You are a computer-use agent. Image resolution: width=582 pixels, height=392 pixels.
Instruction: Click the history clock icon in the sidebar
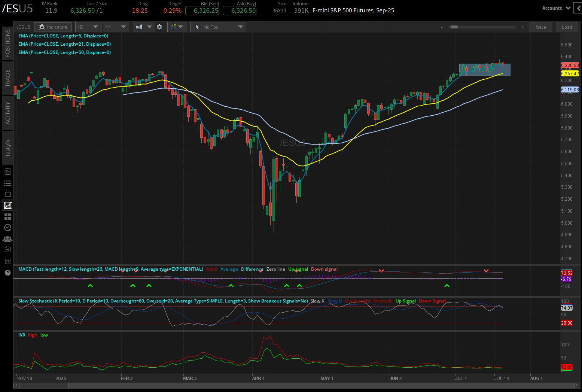click(7, 228)
